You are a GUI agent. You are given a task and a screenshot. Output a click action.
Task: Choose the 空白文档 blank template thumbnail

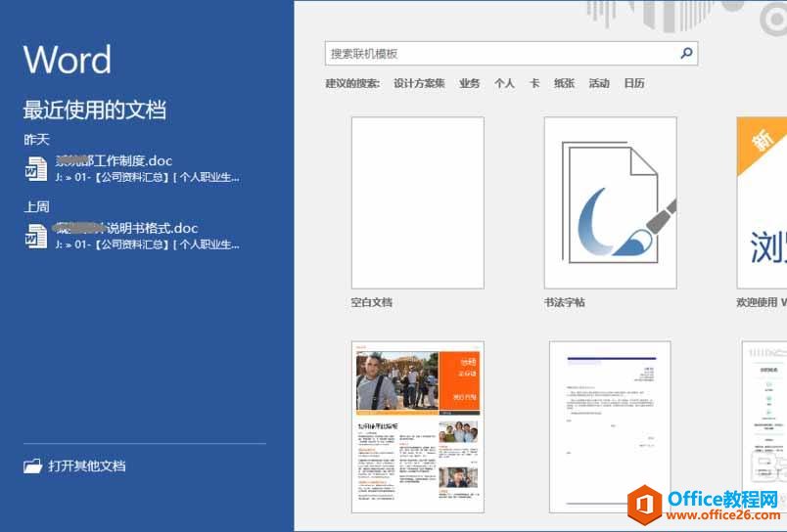[418, 202]
